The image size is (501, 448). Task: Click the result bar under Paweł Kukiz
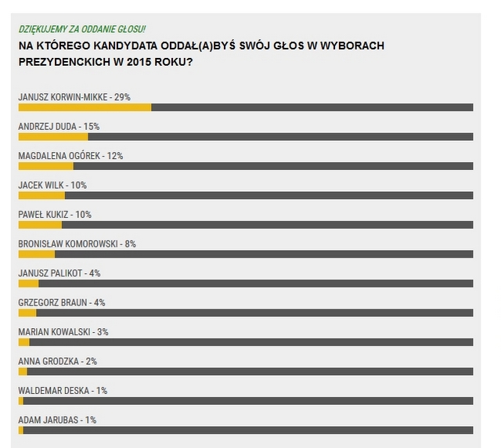[245, 225]
